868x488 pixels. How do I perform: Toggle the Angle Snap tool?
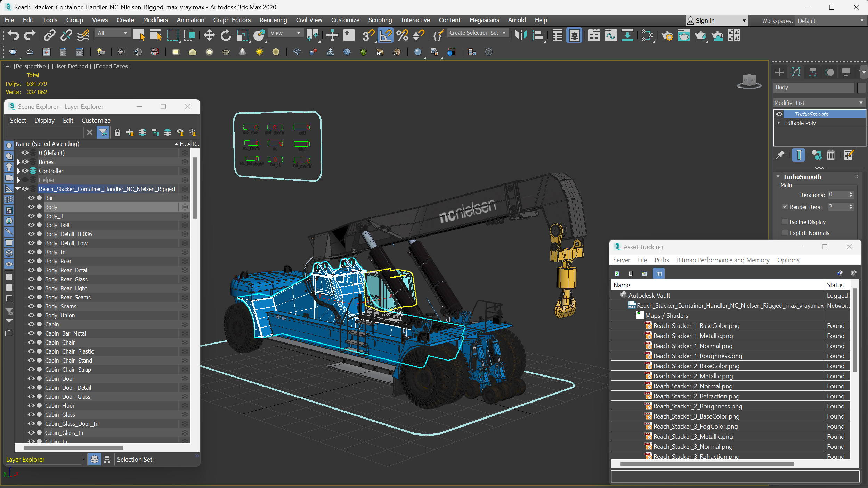point(386,35)
